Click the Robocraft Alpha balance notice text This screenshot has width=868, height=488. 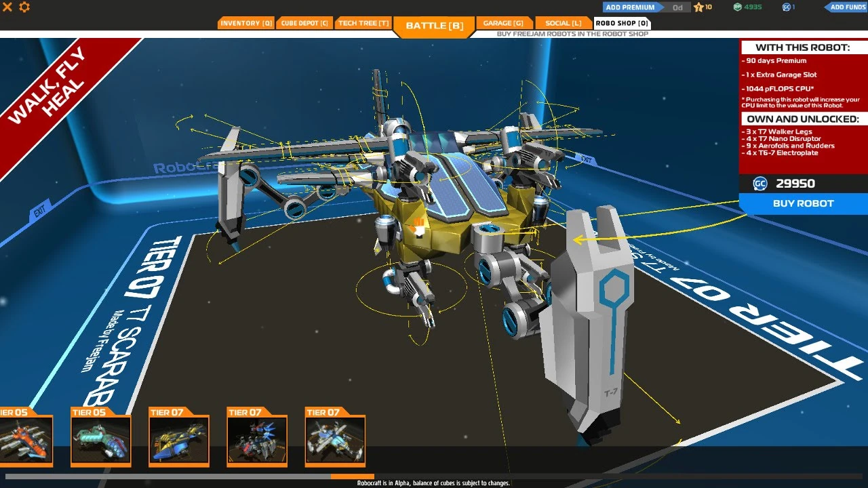click(x=434, y=483)
